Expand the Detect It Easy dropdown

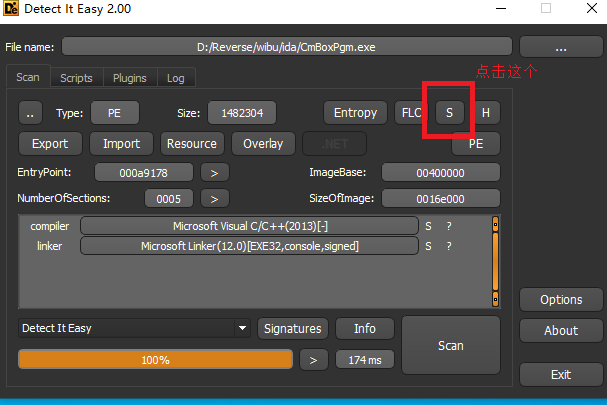pyautogui.click(x=242, y=328)
